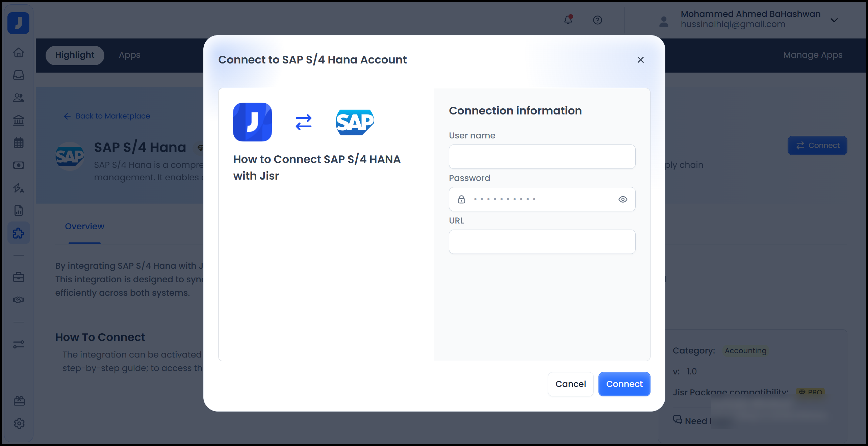Switch to the Apps tab

129,55
